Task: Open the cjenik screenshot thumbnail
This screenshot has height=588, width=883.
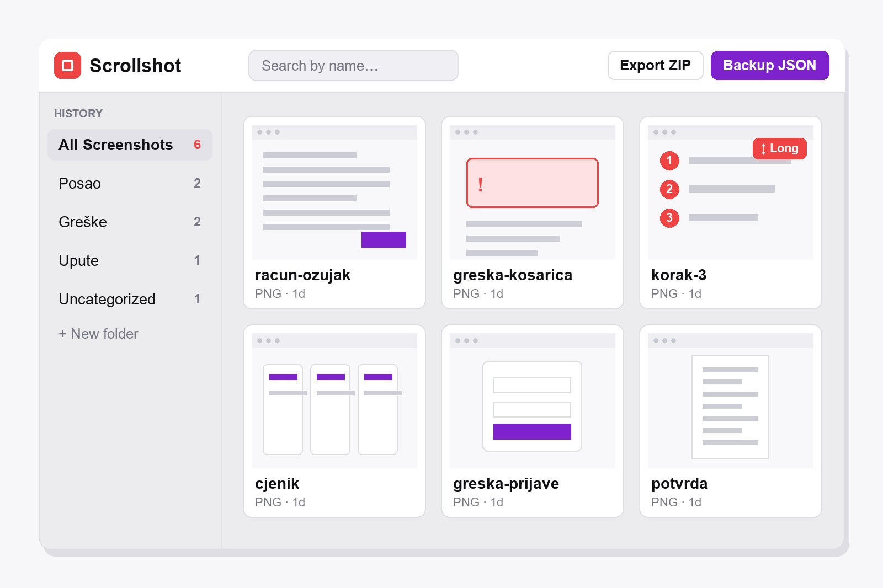Action: pos(334,400)
